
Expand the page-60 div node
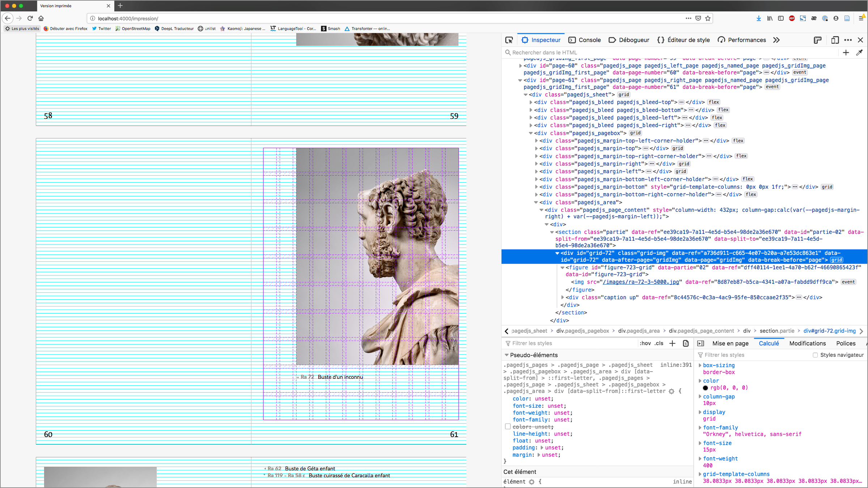coord(520,66)
